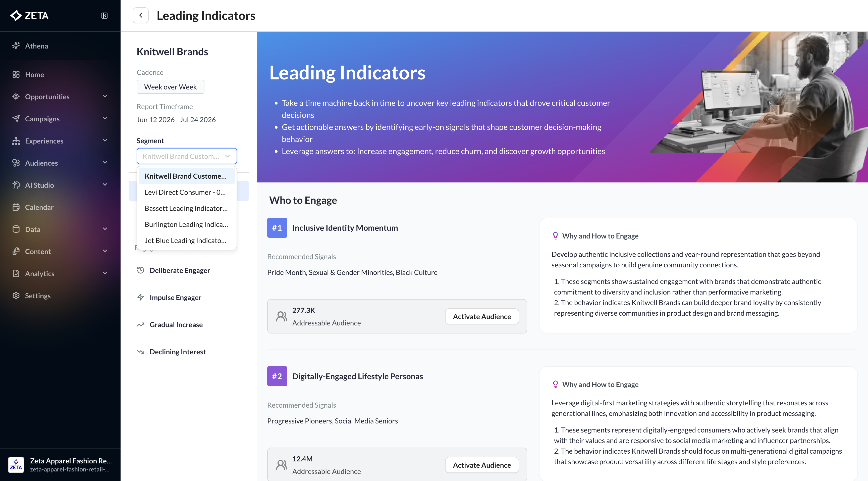Select Knitwell Brand Customers segment option

click(187, 176)
